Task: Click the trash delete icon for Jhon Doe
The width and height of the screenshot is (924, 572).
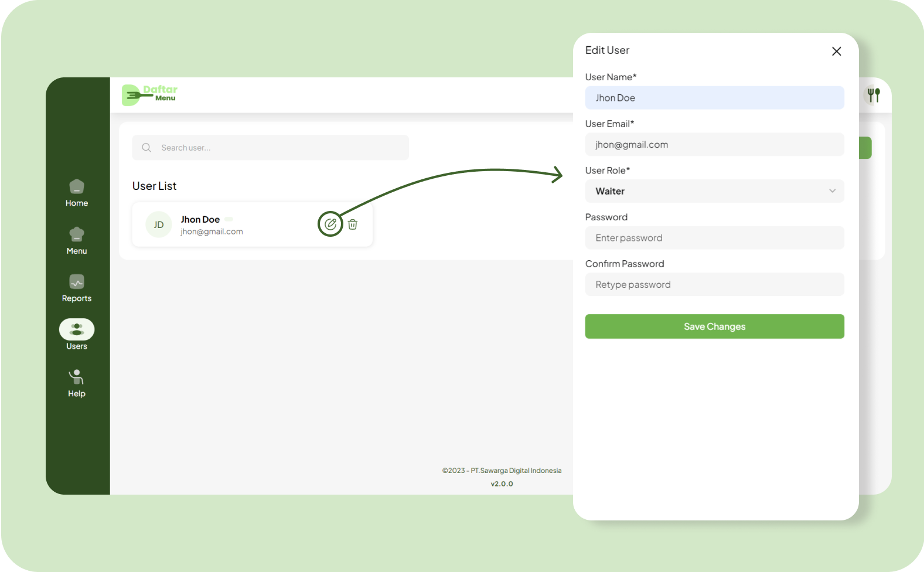Action: tap(353, 224)
